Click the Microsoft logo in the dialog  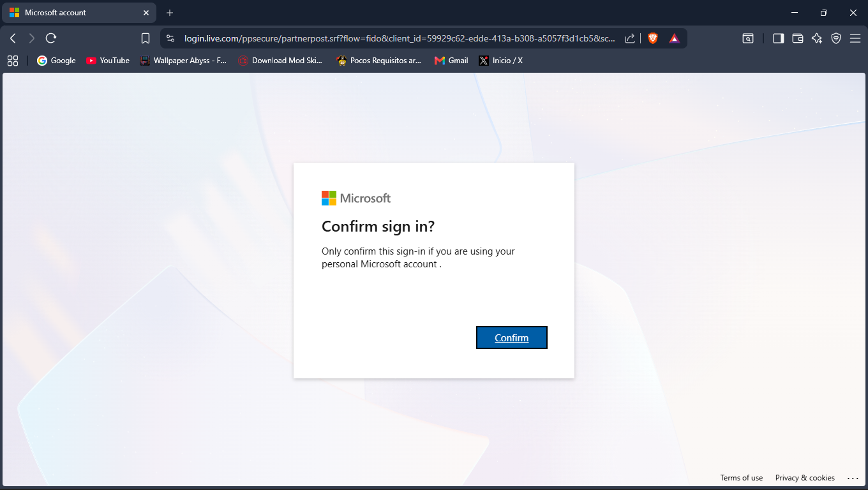[x=356, y=198]
